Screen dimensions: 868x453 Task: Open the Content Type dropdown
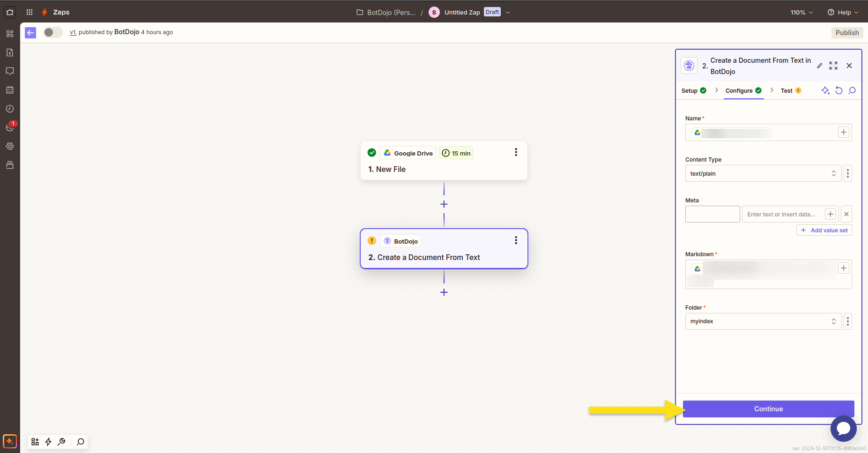763,173
